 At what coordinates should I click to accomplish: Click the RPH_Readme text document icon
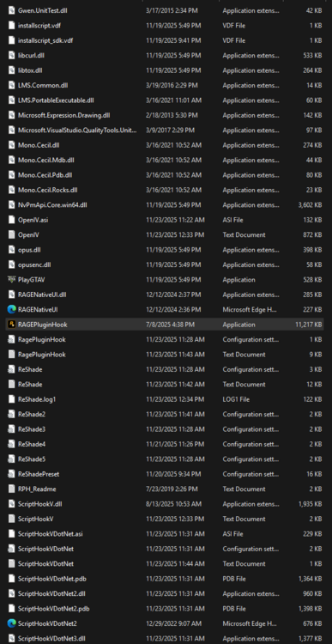click(x=11, y=489)
